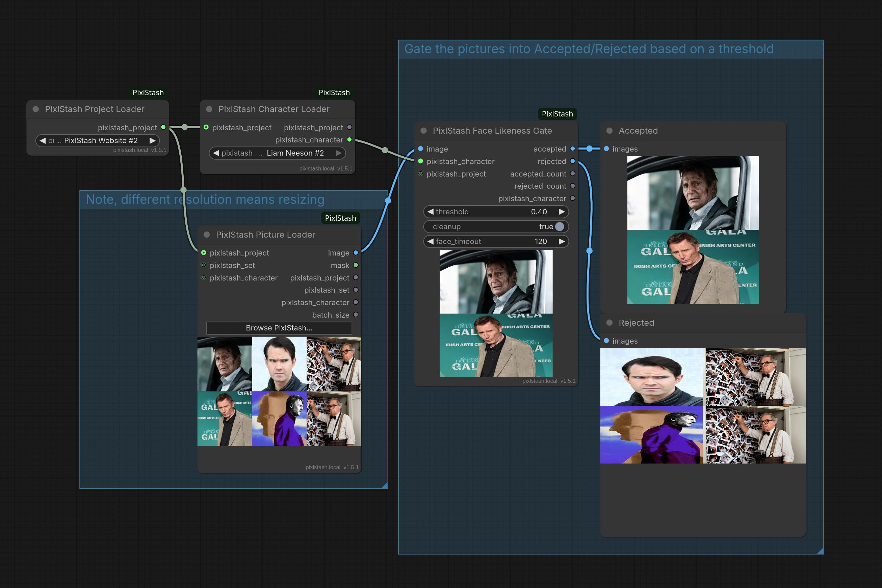Click Character Loader pixlstash_project output socket
This screenshot has width=882, height=588.
(349, 128)
